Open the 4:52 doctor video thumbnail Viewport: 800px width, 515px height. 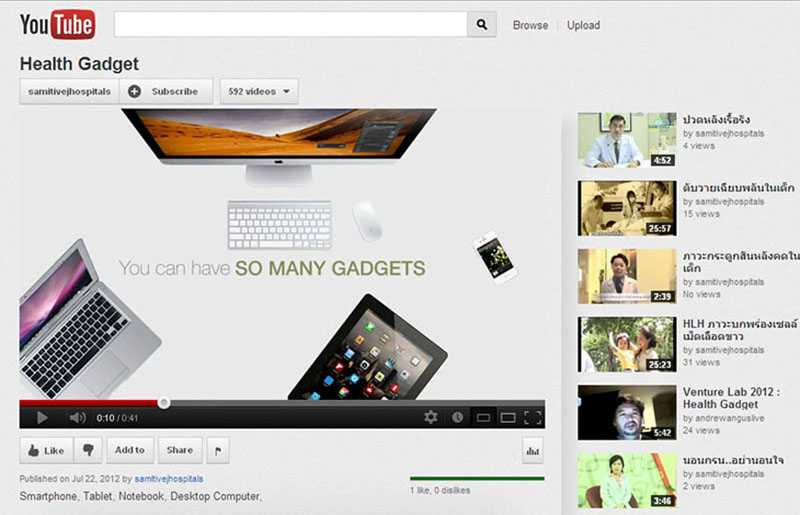627,140
